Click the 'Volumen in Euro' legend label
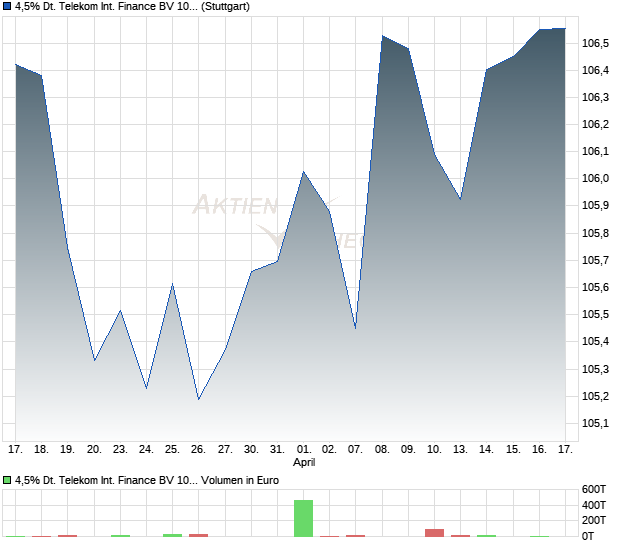 (240, 480)
